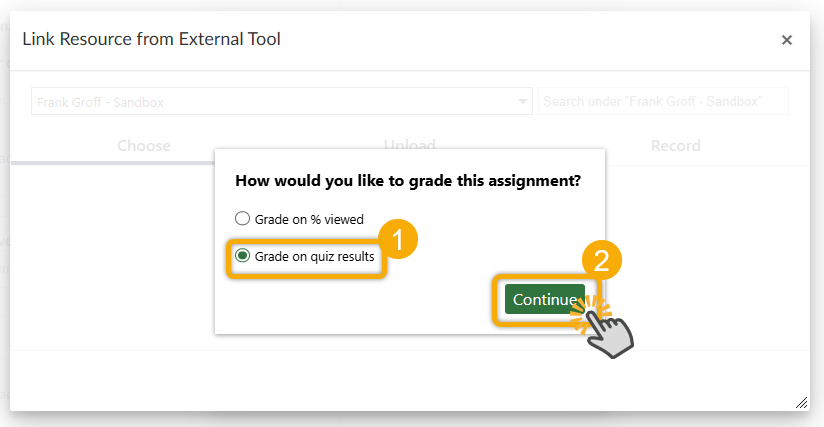Click the 'Grade on % viewed' label text
This screenshot has height=427, width=824.
[309, 220]
